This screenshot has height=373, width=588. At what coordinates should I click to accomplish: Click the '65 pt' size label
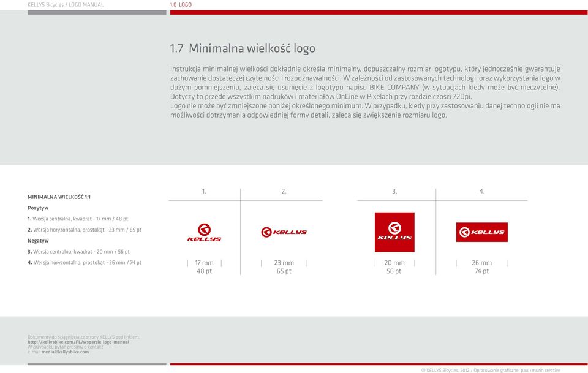284,271
